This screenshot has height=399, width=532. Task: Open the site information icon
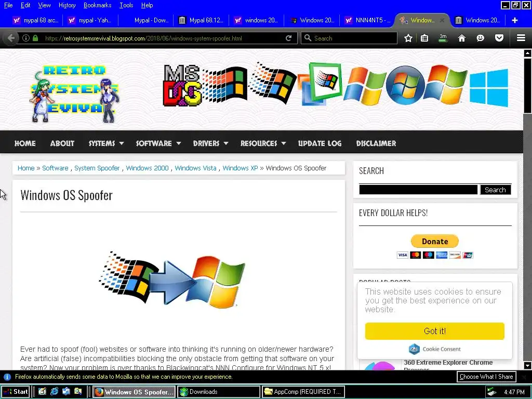(x=26, y=38)
